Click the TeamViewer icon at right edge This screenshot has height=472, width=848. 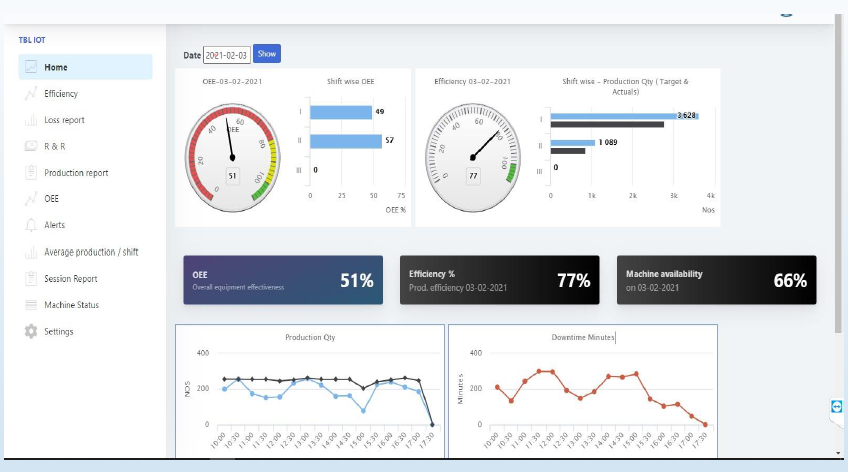tap(836, 407)
